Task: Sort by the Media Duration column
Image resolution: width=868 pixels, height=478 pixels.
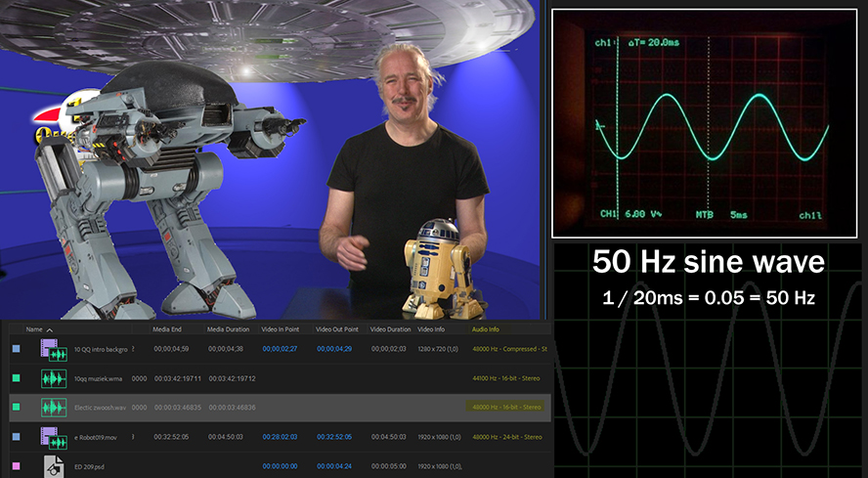Action: 228,329
